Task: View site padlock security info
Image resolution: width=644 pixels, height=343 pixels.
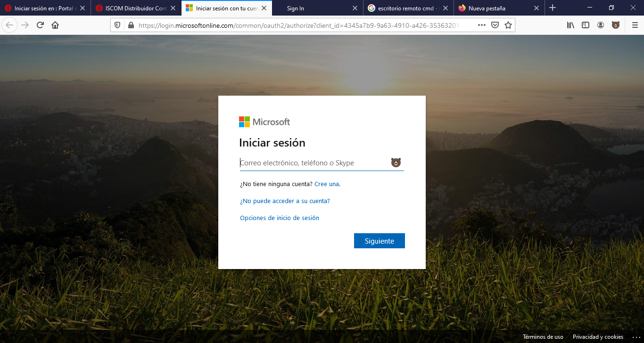Action: [131, 25]
